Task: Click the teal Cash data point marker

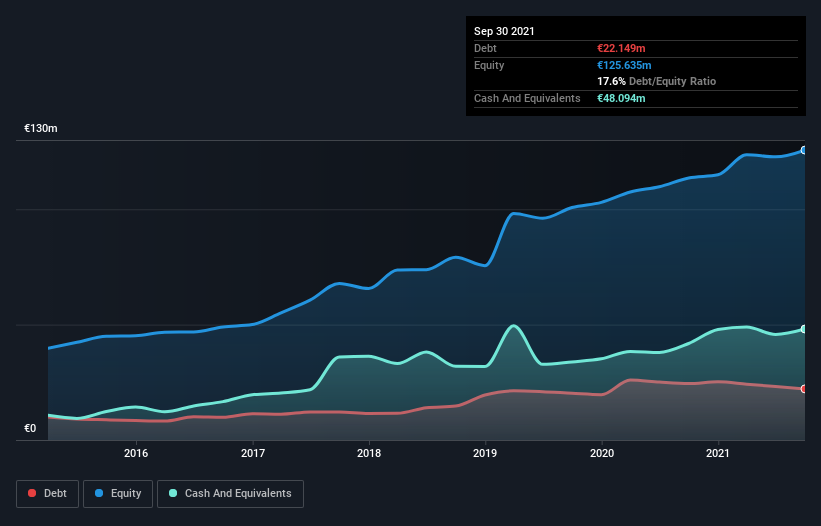Action: tap(804, 329)
